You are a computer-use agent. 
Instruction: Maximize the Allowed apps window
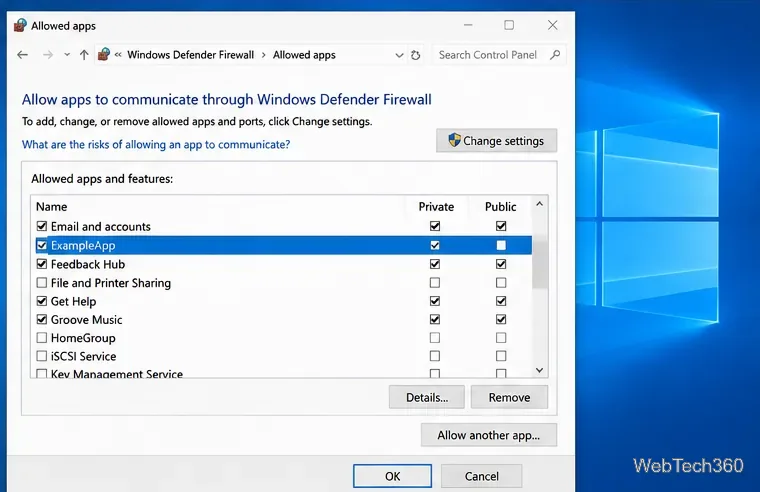click(x=509, y=25)
